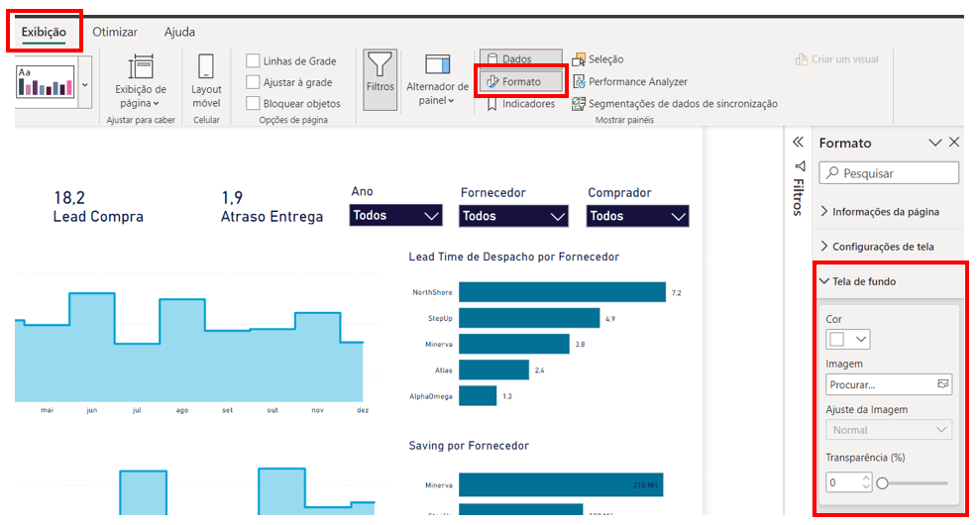Collapse the Formato pane with chevron
980x525 pixels.
(x=935, y=143)
